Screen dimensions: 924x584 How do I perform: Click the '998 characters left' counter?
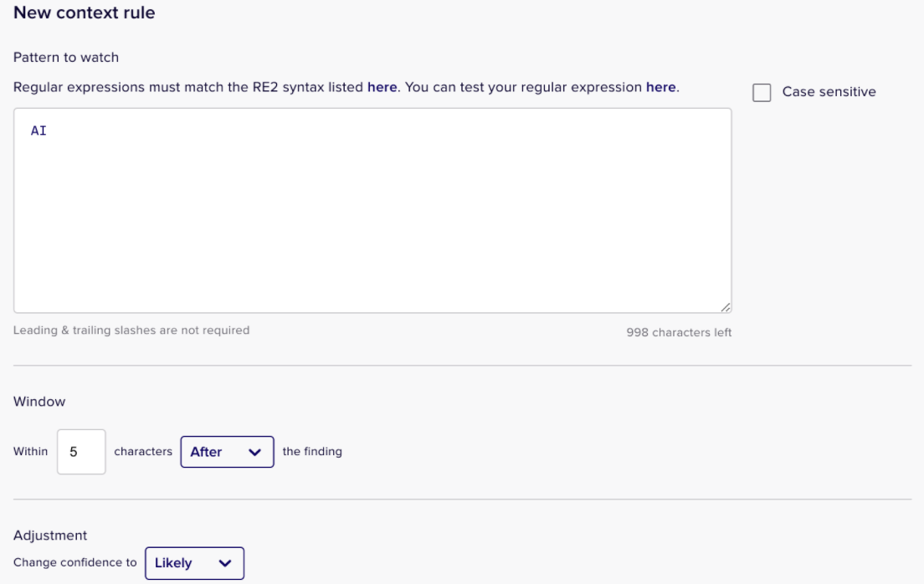[679, 332]
